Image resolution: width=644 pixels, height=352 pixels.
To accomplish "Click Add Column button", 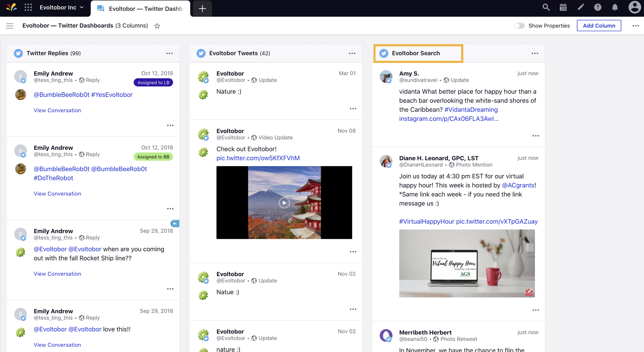I will [x=599, y=25].
